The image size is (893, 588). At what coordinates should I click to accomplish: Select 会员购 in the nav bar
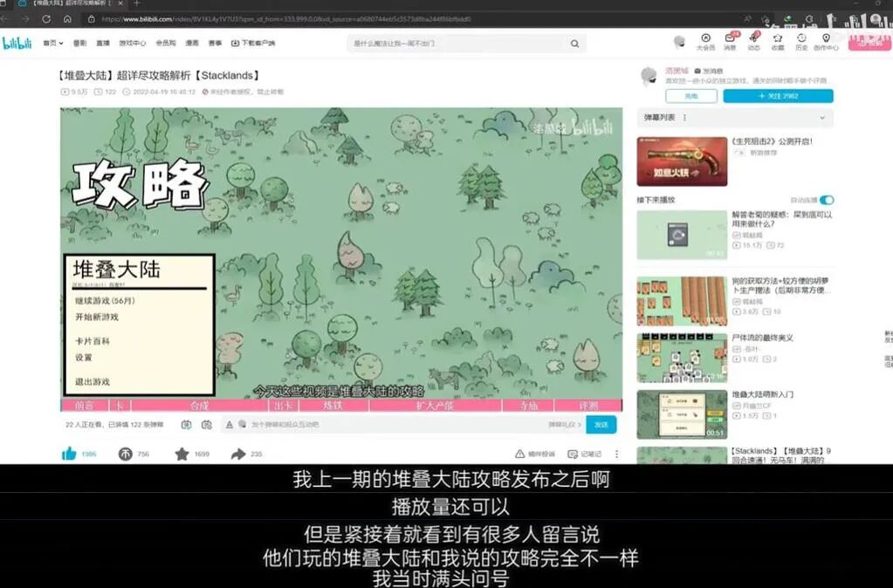[166, 44]
